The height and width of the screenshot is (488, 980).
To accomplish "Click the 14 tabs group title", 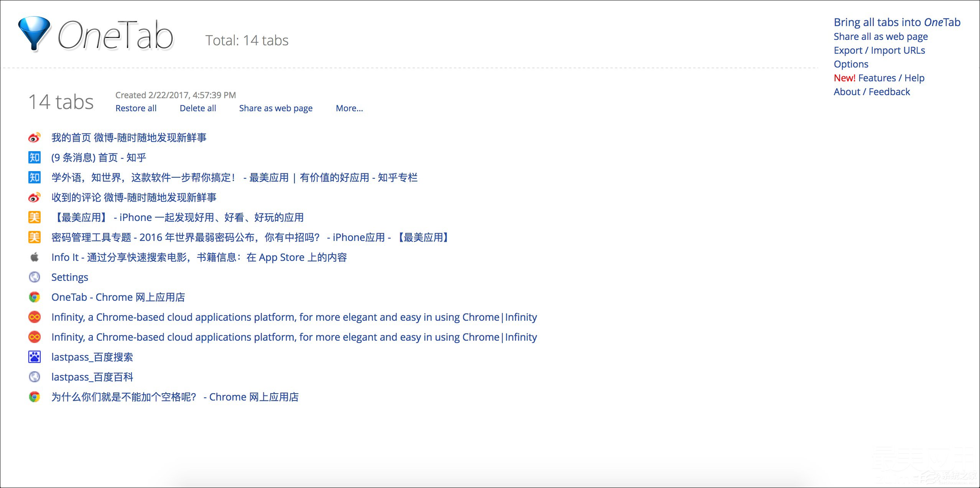I will [x=61, y=102].
